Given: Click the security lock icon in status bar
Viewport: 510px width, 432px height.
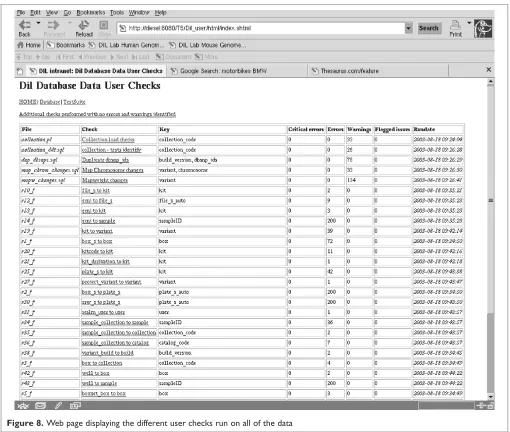Looking at the screenshot, I should click(490, 406).
